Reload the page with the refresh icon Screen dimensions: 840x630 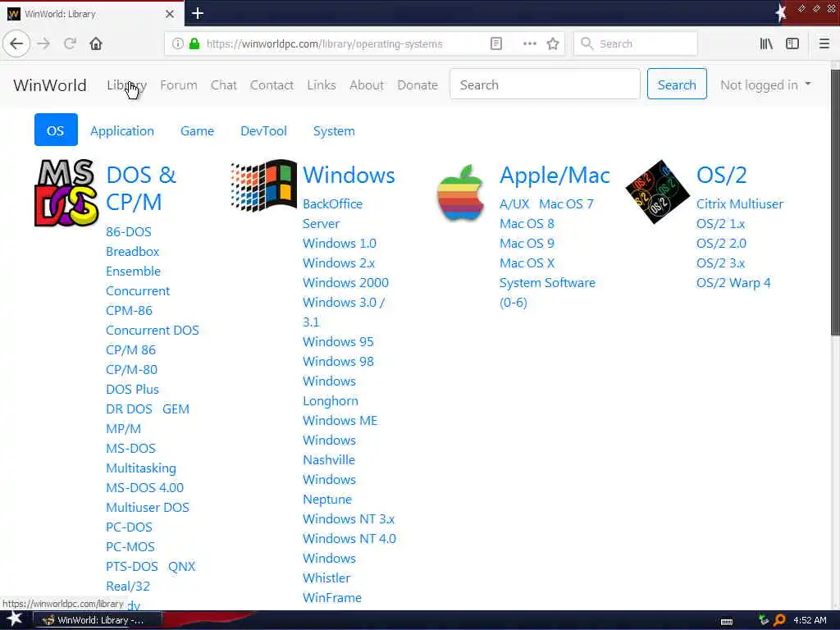click(x=70, y=43)
